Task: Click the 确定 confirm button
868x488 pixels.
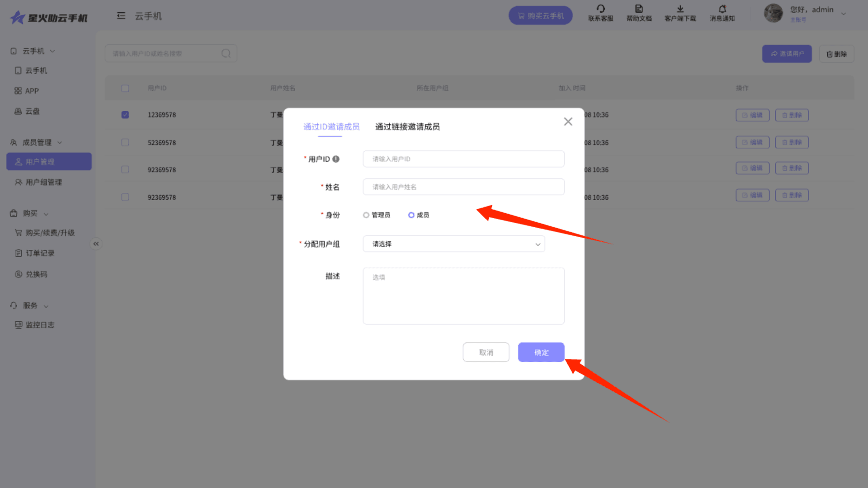Action: tap(541, 352)
